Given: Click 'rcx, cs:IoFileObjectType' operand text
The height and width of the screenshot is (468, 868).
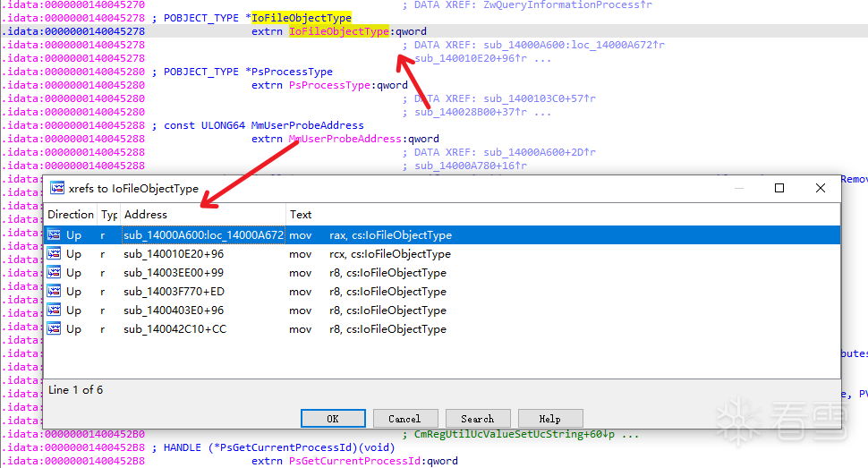Looking at the screenshot, I should point(390,253).
